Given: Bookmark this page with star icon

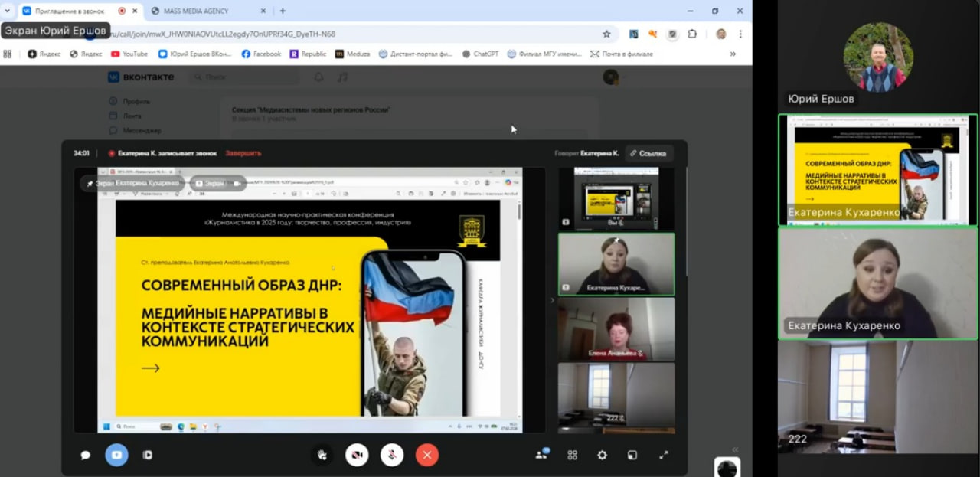Looking at the screenshot, I should tap(606, 34).
